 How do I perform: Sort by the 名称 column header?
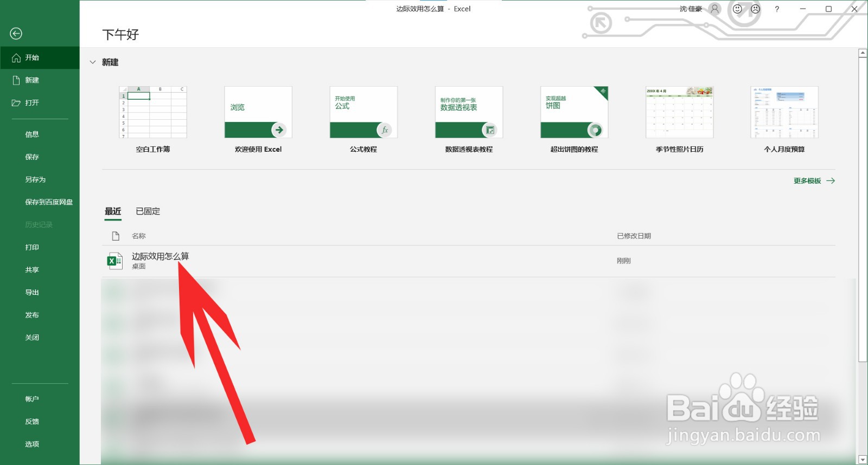139,236
